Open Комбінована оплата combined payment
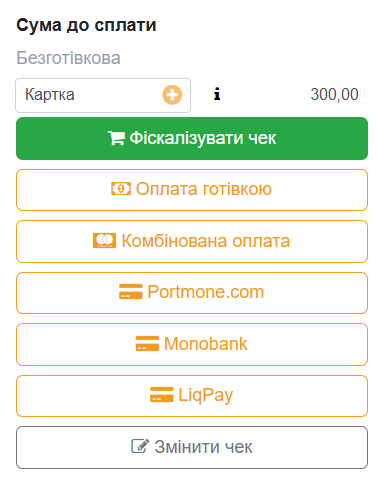Viewport: 379px width, 477px height. [x=192, y=241]
